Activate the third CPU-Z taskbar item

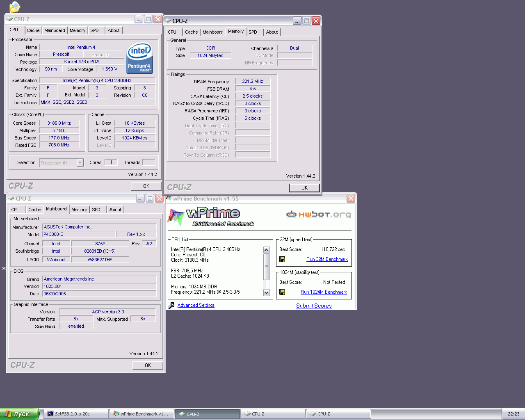(x=338, y=414)
